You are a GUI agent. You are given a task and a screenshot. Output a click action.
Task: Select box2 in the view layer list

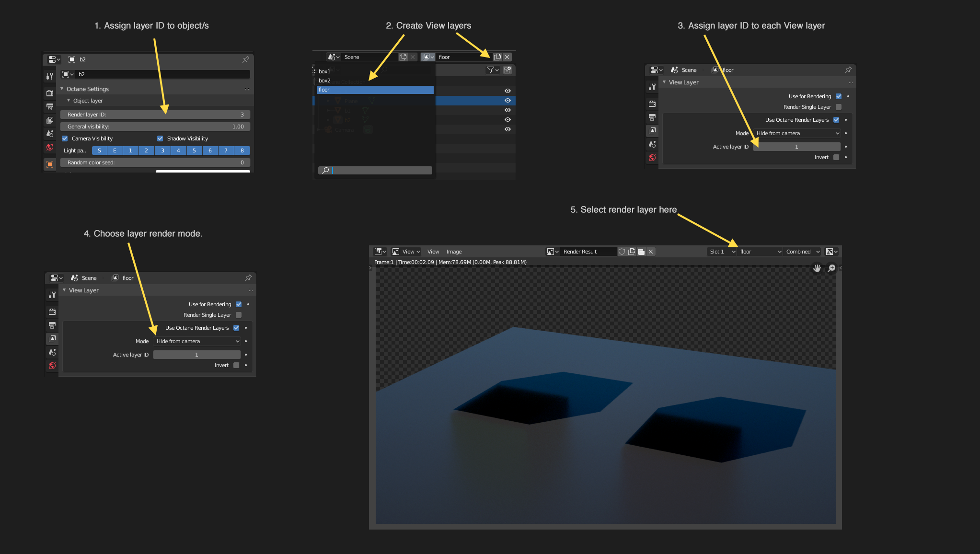point(325,81)
